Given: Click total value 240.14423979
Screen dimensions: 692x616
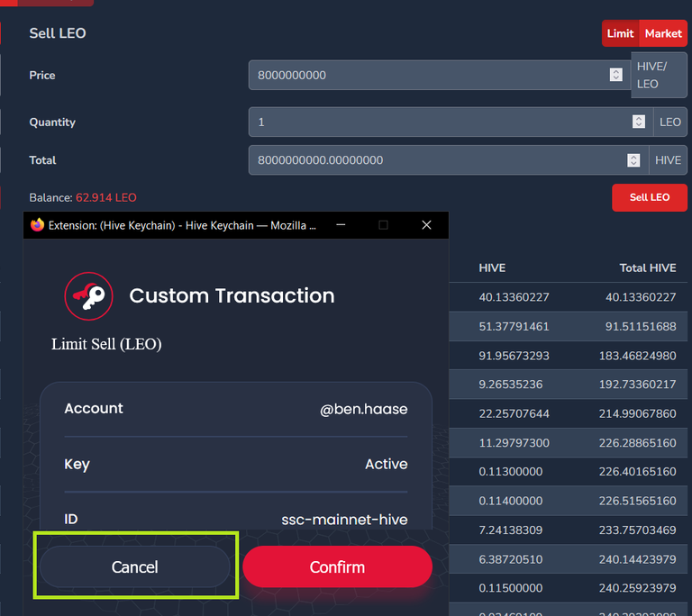Looking at the screenshot, I should (x=637, y=559).
